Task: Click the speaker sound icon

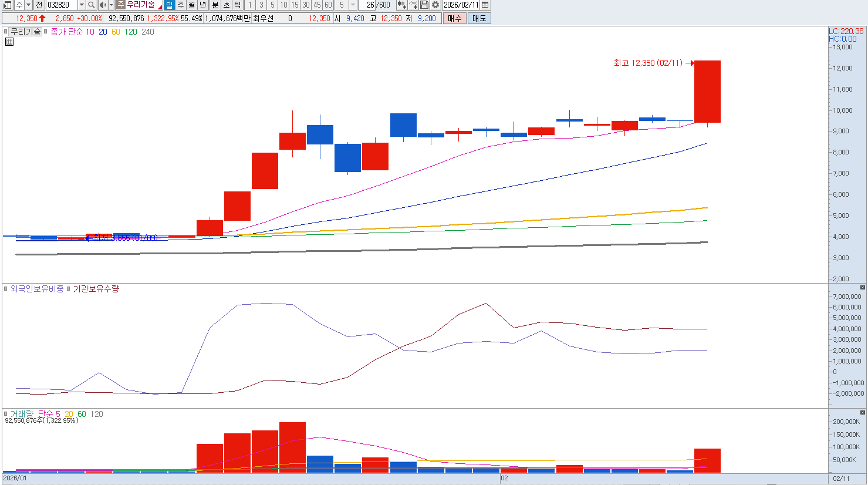Action: pos(103,5)
